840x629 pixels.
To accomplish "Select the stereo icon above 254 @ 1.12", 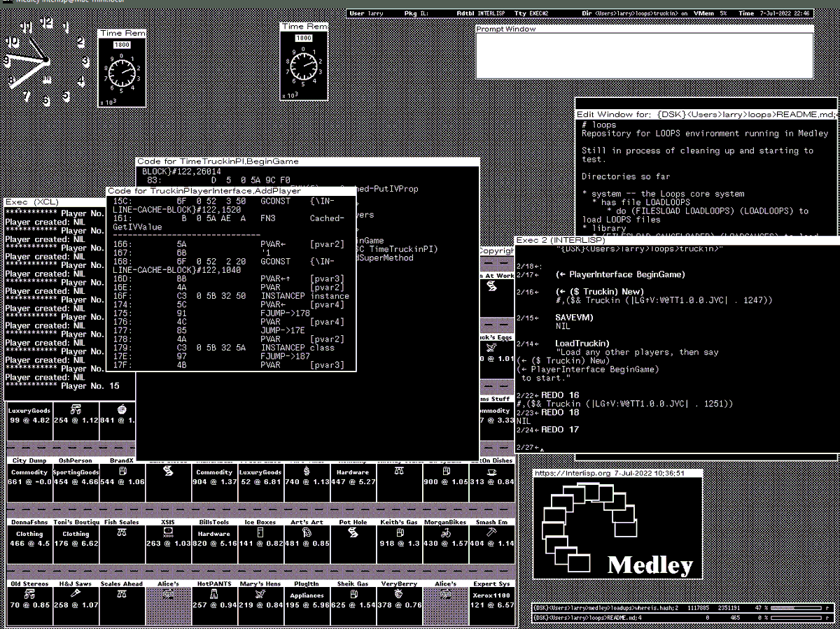I will pos(75,409).
